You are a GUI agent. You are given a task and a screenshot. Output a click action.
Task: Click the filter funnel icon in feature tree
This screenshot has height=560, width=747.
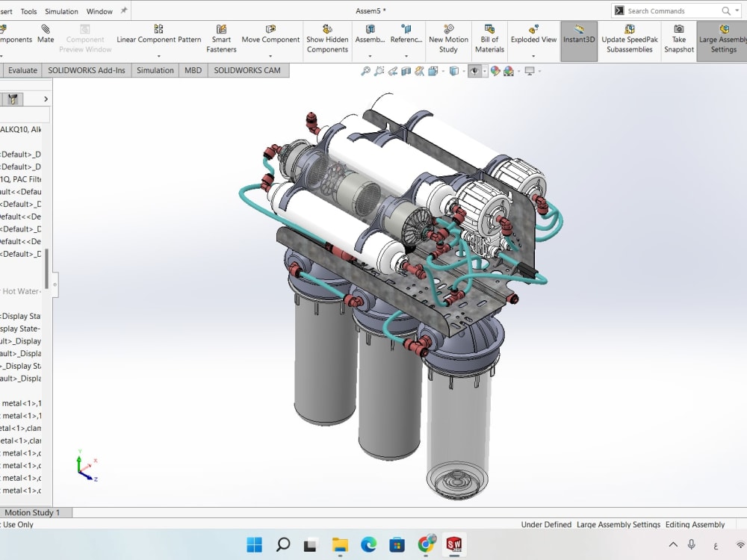coord(13,99)
